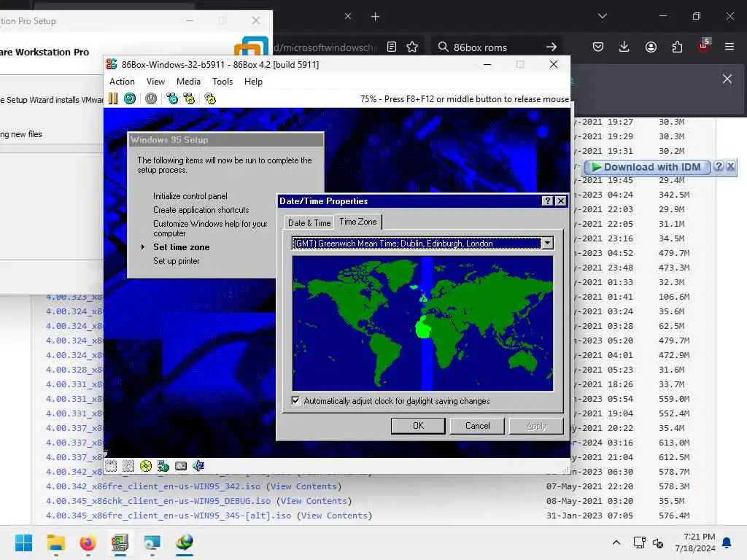Viewport: 747px width, 560px height.
Task: Open Firefox account icon
Action: click(x=651, y=47)
